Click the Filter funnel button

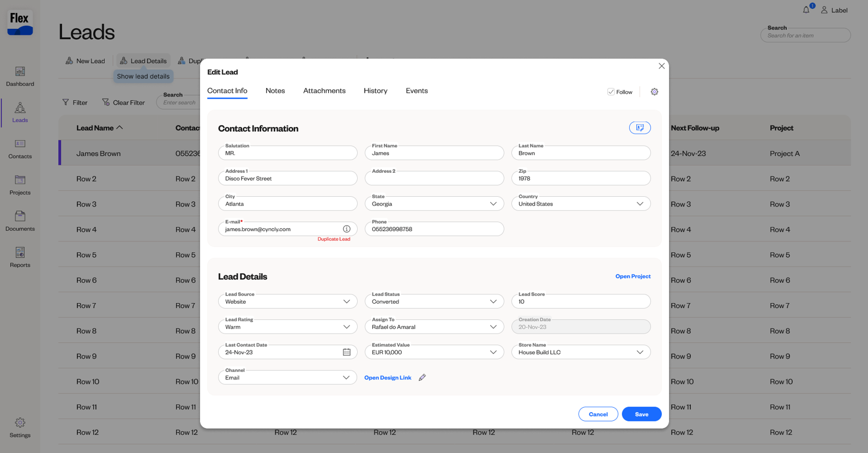pyautogui.click(x=75, y=102)
